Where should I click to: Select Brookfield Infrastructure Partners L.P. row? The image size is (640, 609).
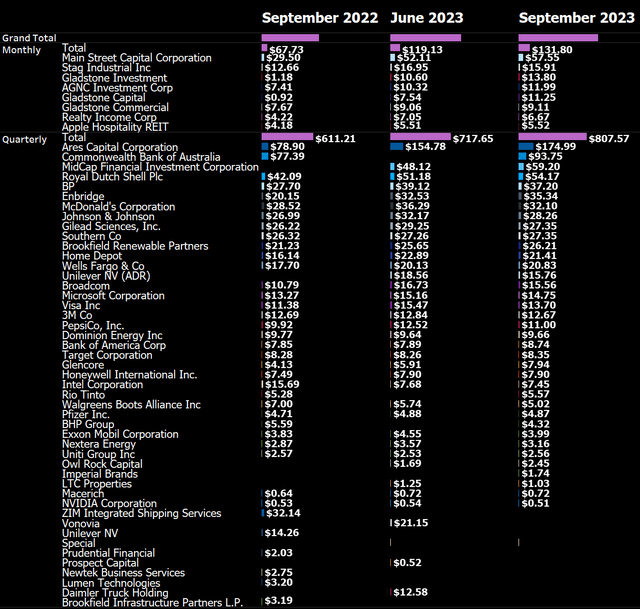pos(152,602)
